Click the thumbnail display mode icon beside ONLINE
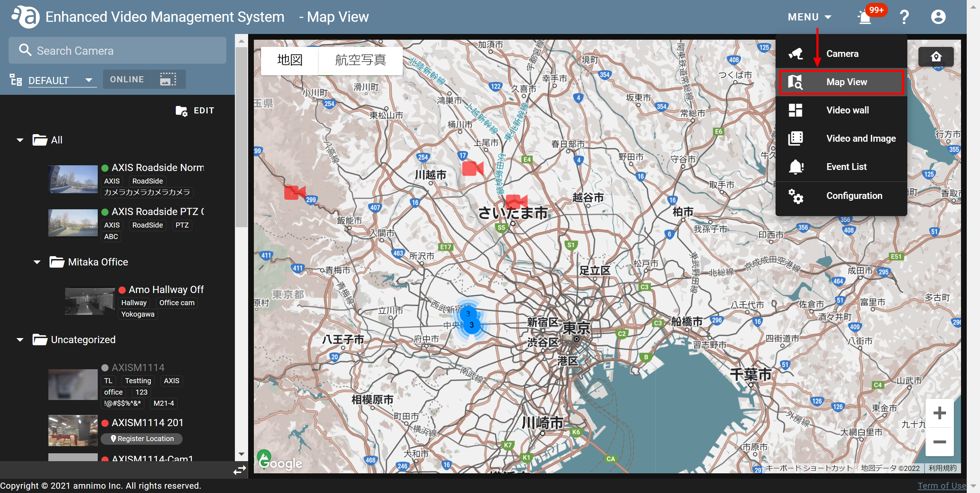 tap(168, 79)
